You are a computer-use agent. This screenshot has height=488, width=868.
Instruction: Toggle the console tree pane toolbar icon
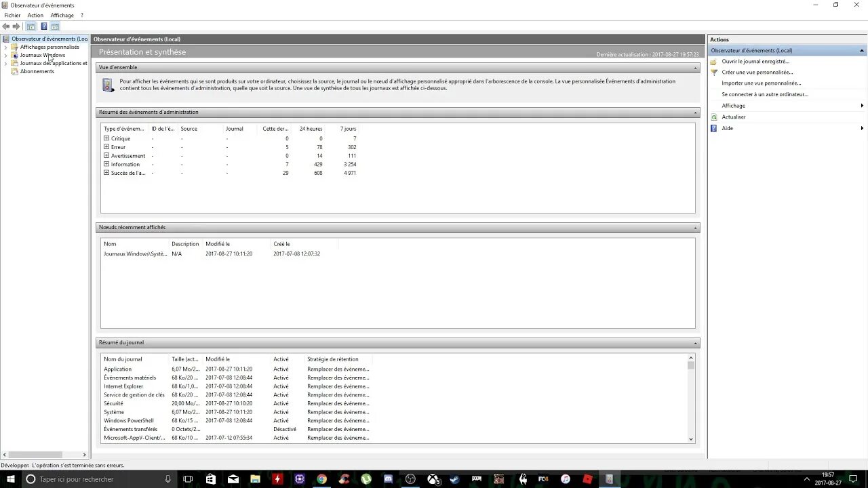pyautogui.click(x=31, y=26)
